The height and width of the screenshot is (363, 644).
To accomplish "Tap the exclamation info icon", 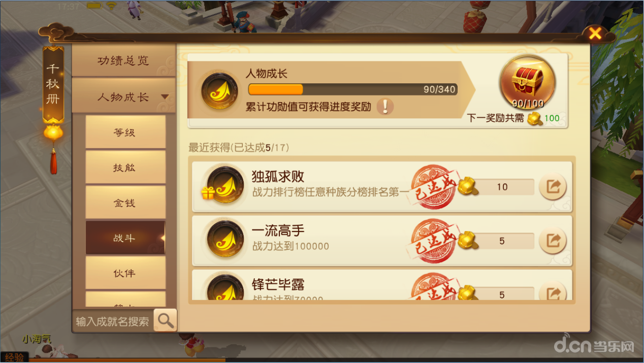I will [384, 107].
